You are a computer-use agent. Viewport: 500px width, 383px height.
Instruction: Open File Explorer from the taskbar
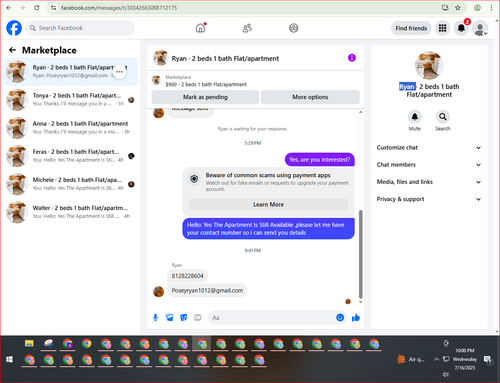[x=29, y=344]
